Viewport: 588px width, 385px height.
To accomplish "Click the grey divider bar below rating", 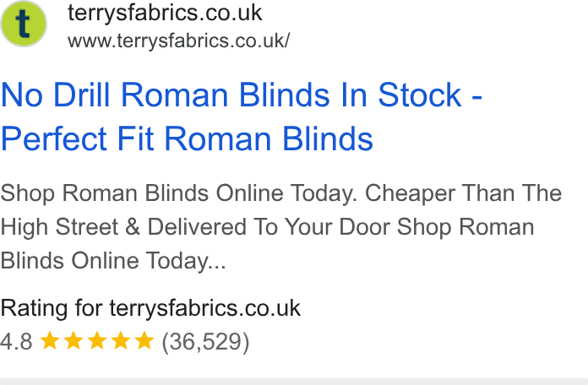I will (x=294, y=382).
